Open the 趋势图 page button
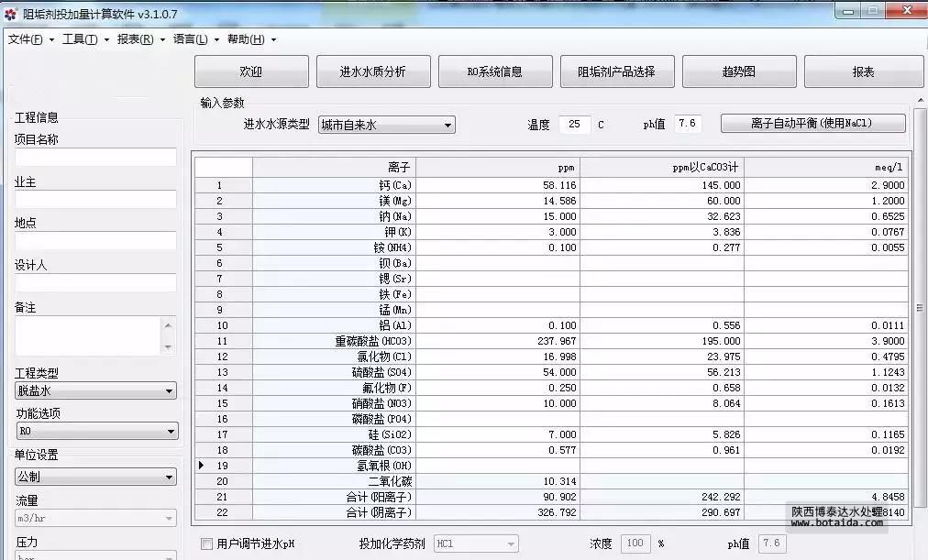928x560 pixels. click(x=738, y=71)
